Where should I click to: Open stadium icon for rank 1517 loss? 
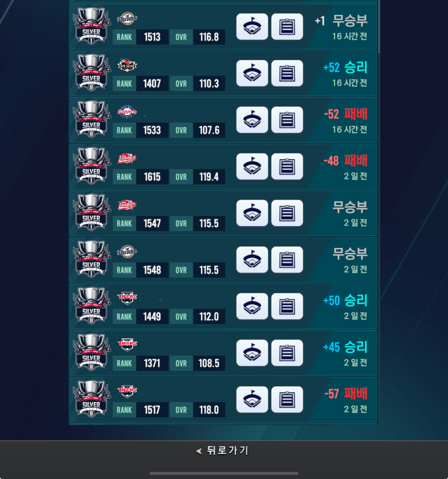point(252,399)
